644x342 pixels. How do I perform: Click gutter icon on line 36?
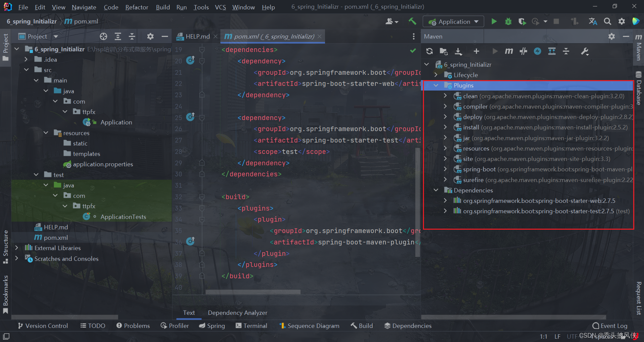click(191, 241)
